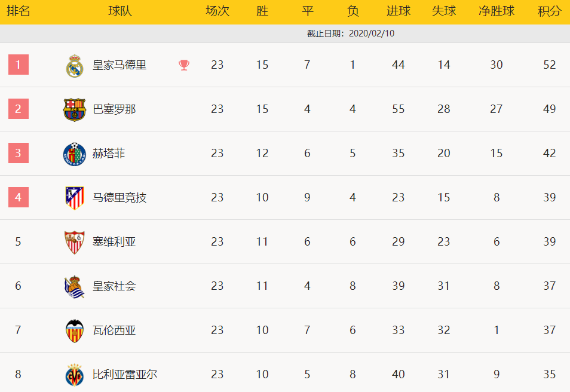Click the Atlético Madrid club crest
The width and height of the screenshot is (570, 392).
click(x=75, y=198)
